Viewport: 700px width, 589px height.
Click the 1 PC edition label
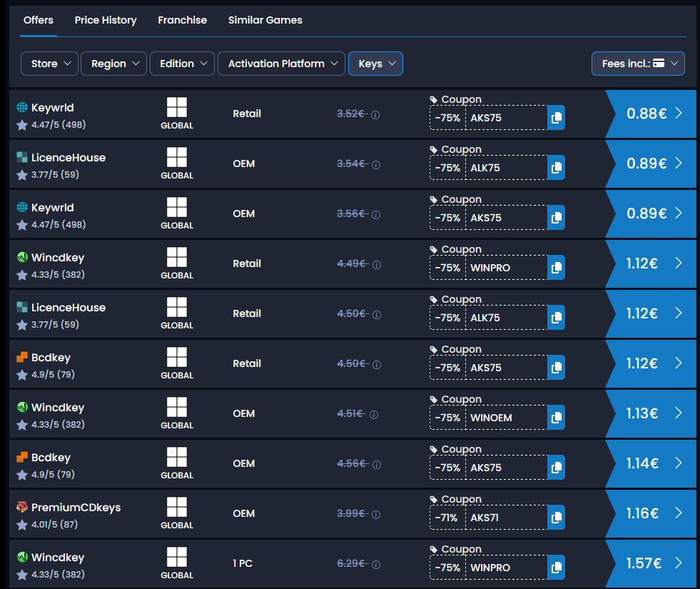(243, 563)
